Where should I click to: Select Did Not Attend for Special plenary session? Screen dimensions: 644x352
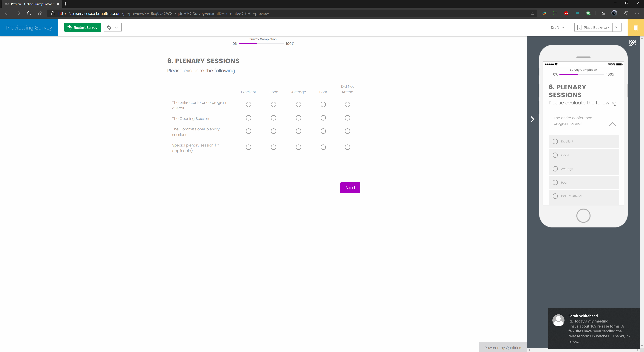coord(347,147)
